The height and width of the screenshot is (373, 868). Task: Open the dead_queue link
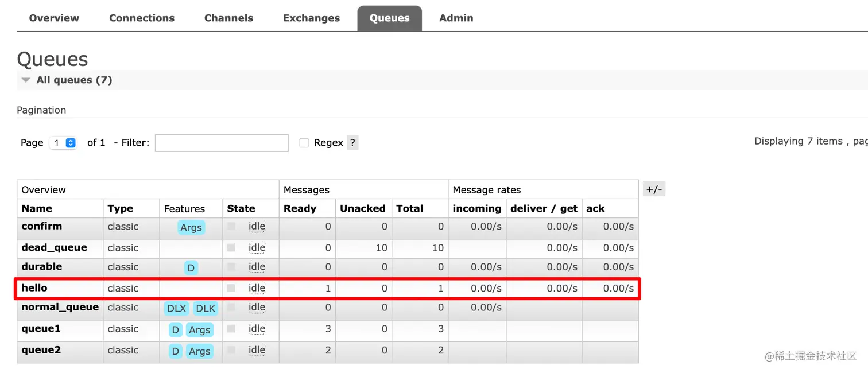[x=54, y=247]
